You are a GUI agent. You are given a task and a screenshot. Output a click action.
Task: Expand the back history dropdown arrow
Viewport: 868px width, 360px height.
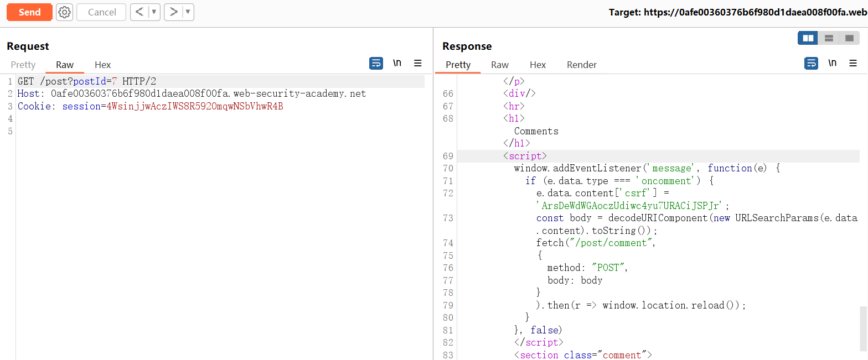[x=154, y=12]
